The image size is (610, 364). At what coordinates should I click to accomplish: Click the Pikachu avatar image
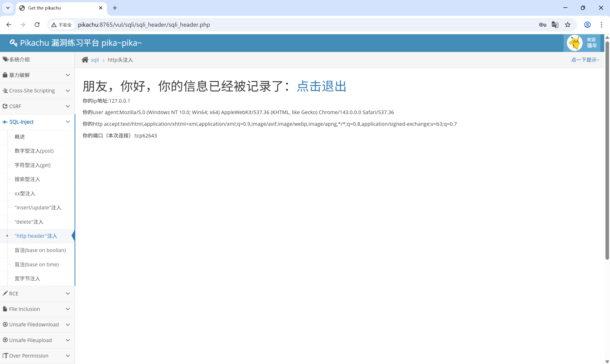click(x=574, y=43)
